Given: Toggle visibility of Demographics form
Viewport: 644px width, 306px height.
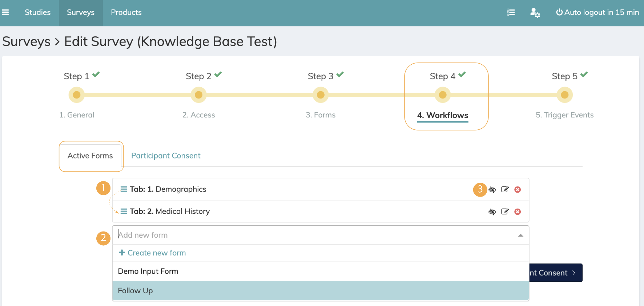Looking at the screenshot, I should click(x=492, y=190).
